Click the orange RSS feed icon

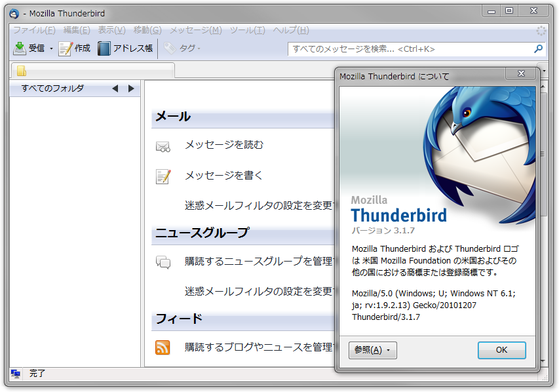[163, 347]
